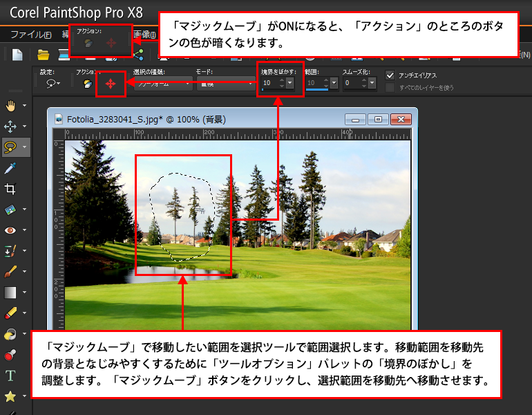Click the Fotolia_3283041_S.jpg document title bar
The image size is (532, 415).
[x=232, y=119]
